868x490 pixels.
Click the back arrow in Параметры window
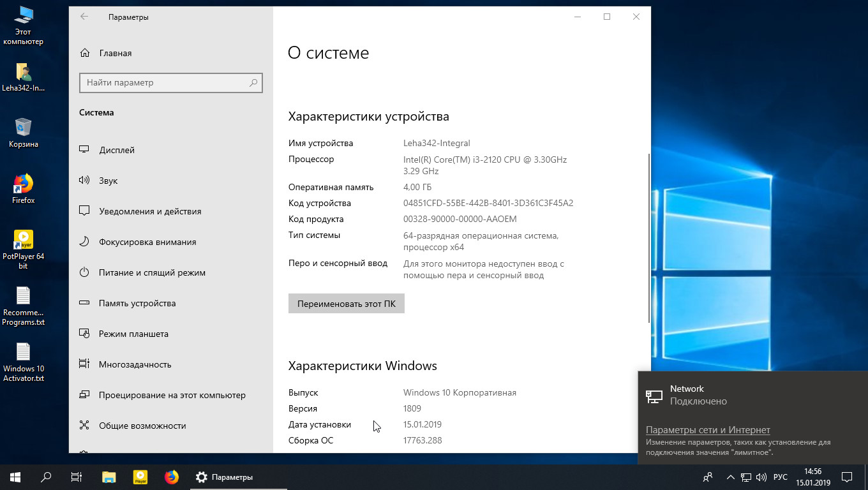[x=84, y=17]
